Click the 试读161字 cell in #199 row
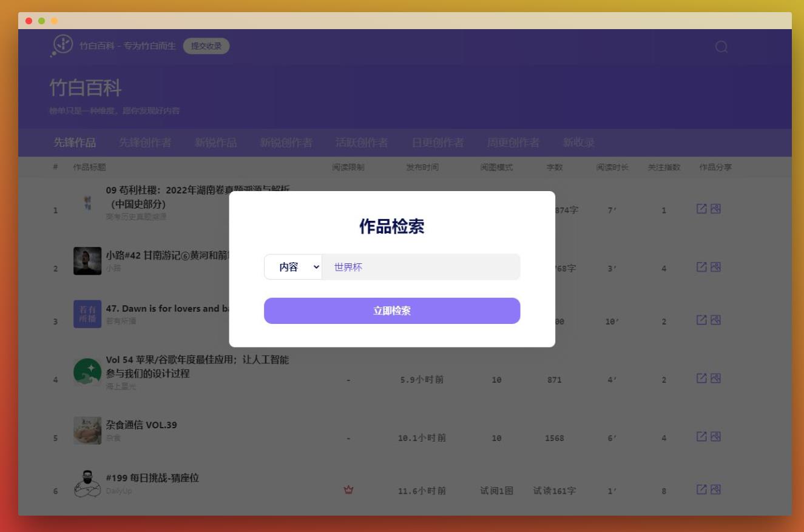This screenshot has width=804, height=532. coord(555,491)
